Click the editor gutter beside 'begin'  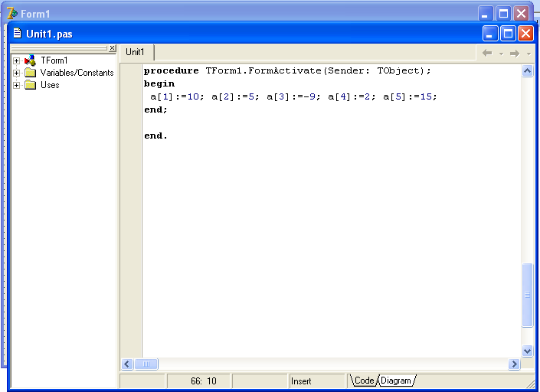pos(131,84)
